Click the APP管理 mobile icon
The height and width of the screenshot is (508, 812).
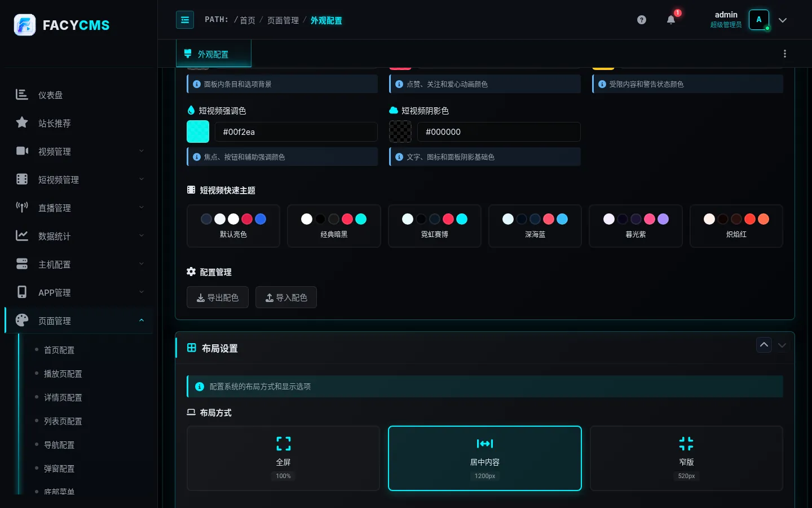coord(22,292)
